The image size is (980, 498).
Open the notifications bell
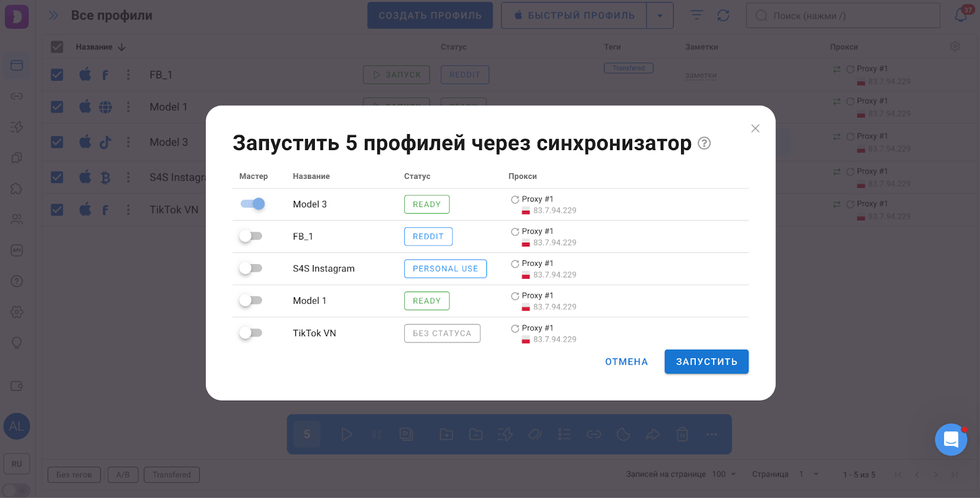(x=961, y=15)
